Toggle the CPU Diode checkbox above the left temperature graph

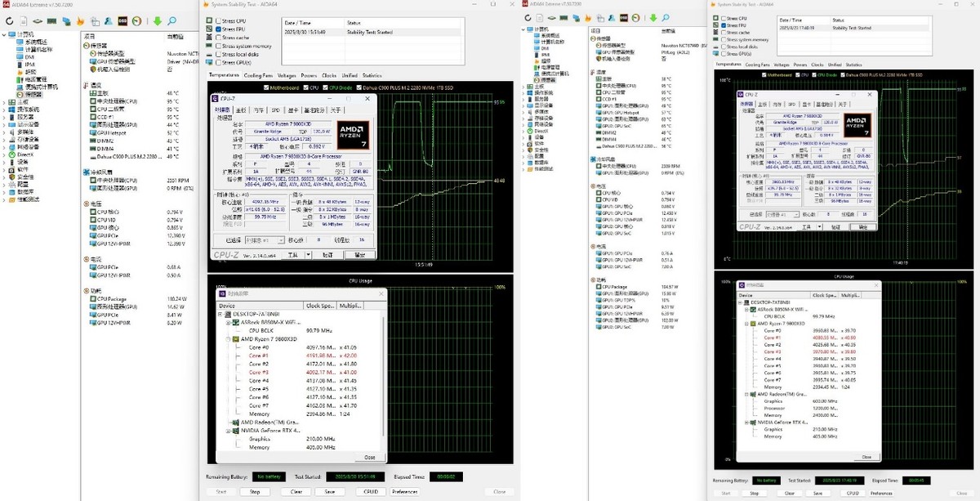(x=325, y=87)
